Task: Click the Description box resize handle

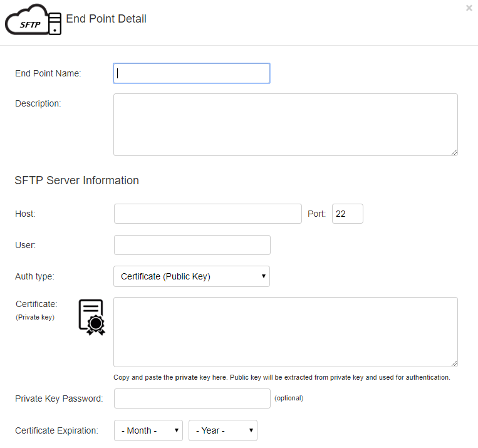Action: (454, 152)
